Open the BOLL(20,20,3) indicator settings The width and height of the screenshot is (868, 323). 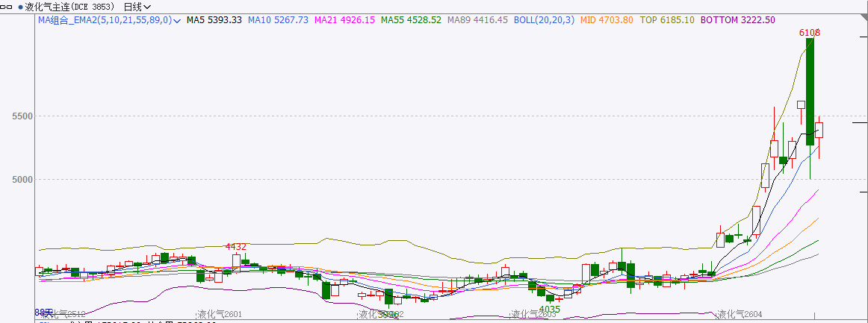[x=544, y=20]
